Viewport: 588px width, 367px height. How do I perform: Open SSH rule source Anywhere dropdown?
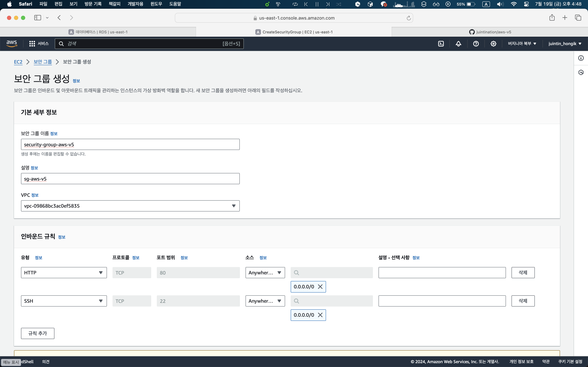tap(265, 301)
